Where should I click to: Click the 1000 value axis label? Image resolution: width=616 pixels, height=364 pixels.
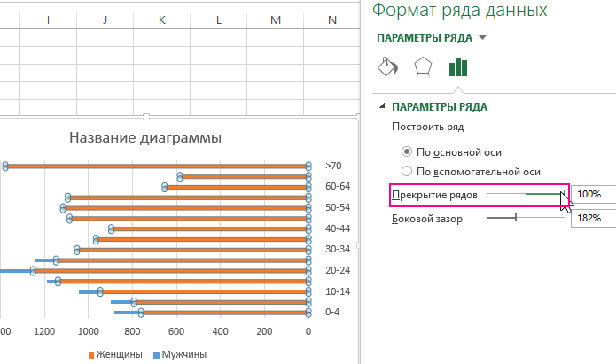[x=89, y=331]
